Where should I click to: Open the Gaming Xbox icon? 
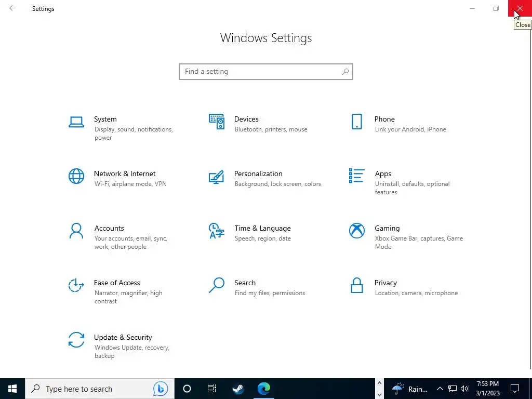point(356,231)
